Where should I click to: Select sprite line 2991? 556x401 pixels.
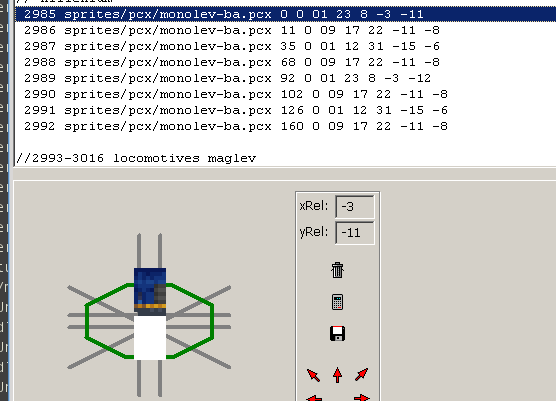(x=285, y=110)
